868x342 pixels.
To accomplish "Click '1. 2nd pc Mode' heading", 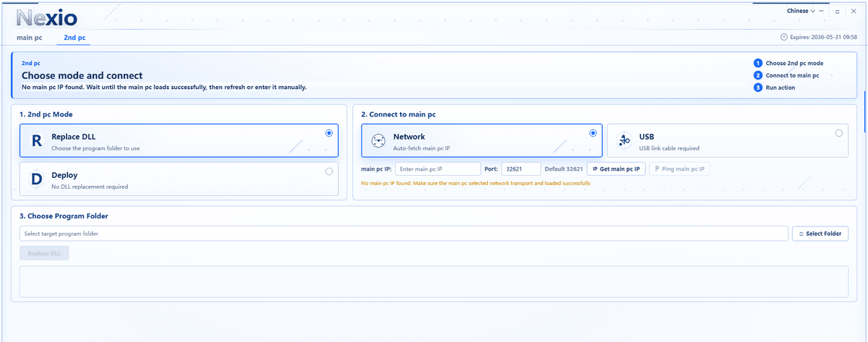I will 46,114.
